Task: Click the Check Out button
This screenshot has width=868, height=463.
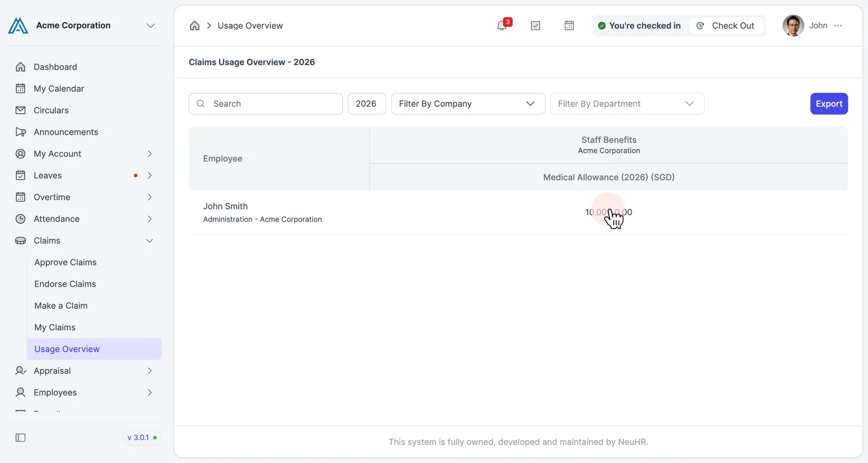Action: pos(726,25)
